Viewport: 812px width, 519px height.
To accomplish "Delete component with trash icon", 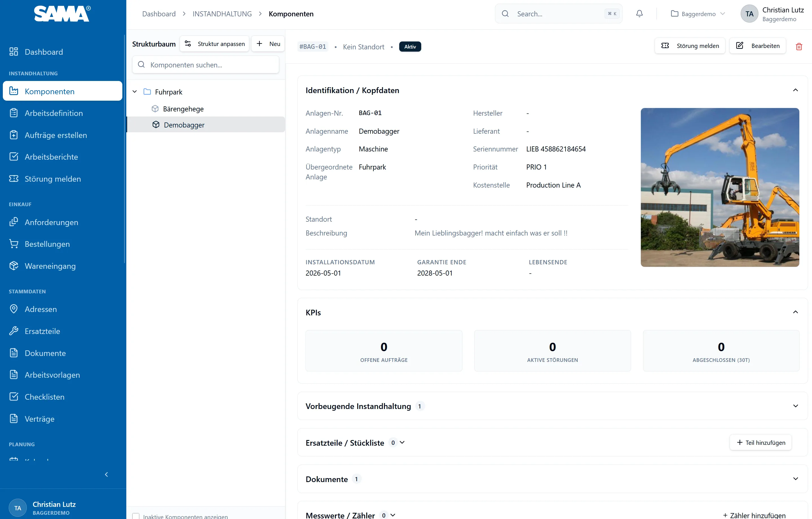I will point(799,47).
